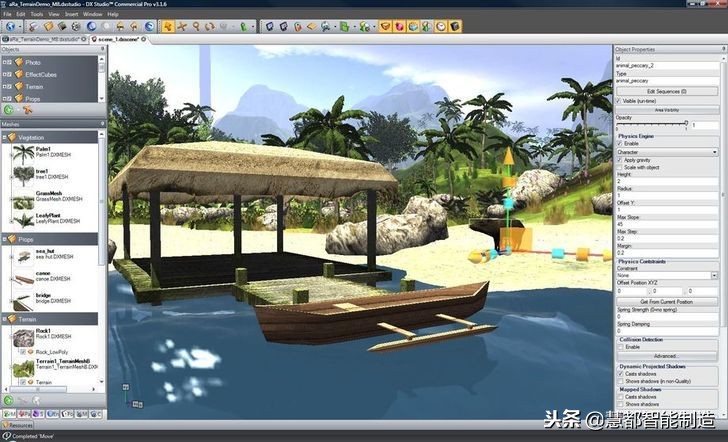Click the green figure toolbar icon before dropdown

tap(244, 26)
